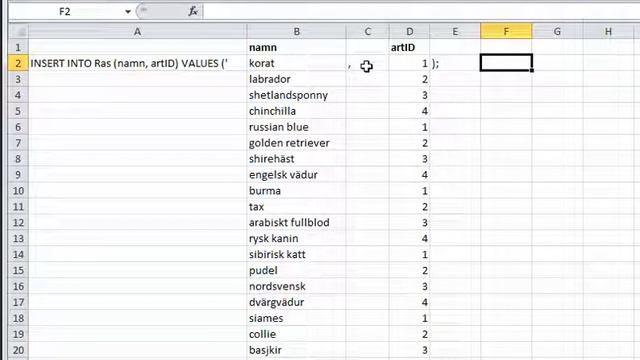Select the cell with 'burma'
This screenshot has width=640, height=360.
pyautogui.click(x=297, y=191)
